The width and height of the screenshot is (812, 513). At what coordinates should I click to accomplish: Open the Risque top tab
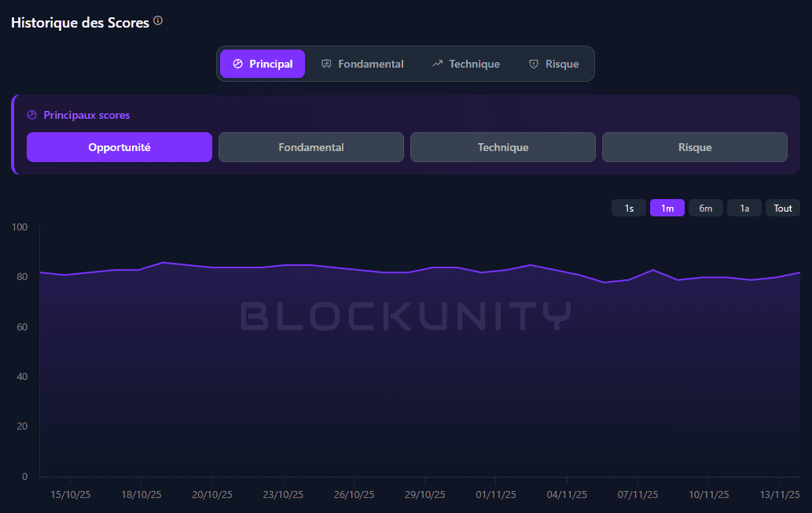pyautogui.click(x=553, y=64)
